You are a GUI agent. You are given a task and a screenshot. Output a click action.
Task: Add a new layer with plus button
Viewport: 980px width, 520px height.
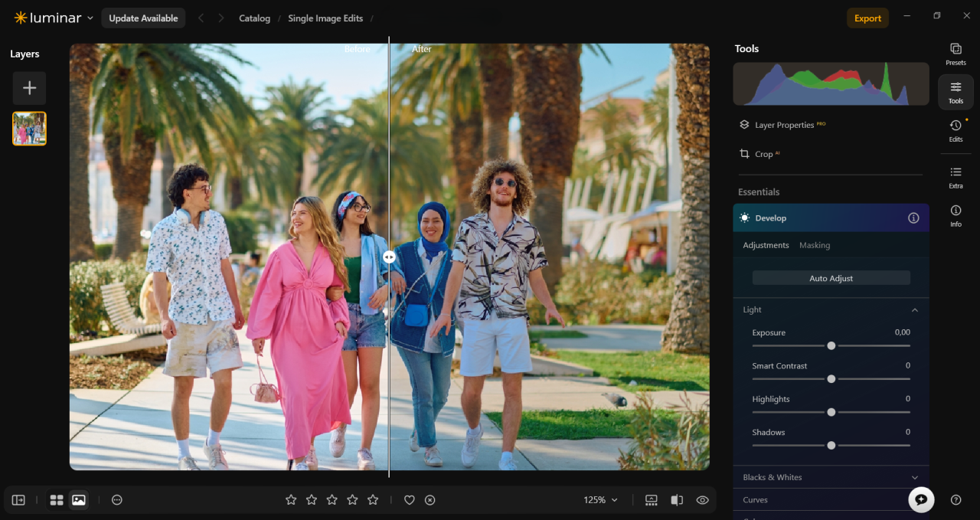tap(29, 88)
